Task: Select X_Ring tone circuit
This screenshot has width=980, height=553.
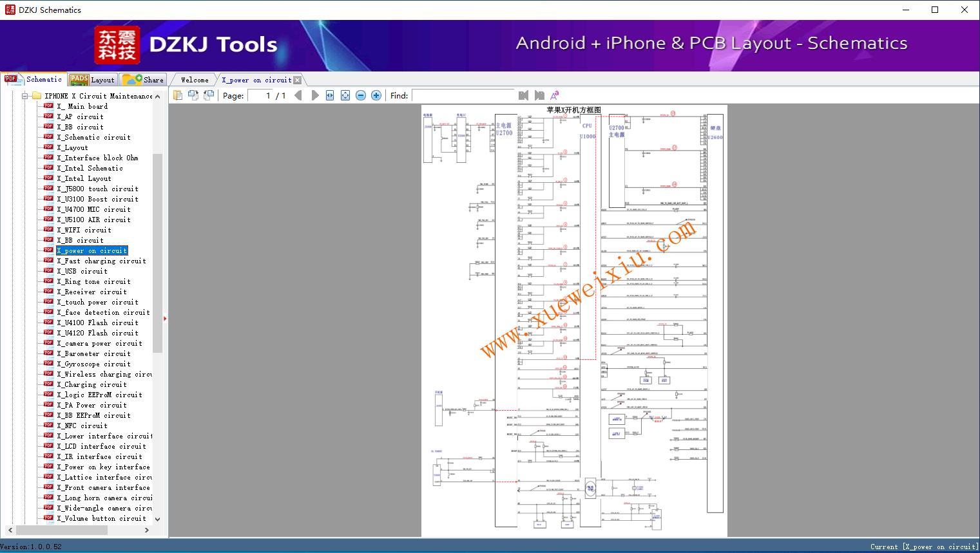Action: (x=93, y=281)
